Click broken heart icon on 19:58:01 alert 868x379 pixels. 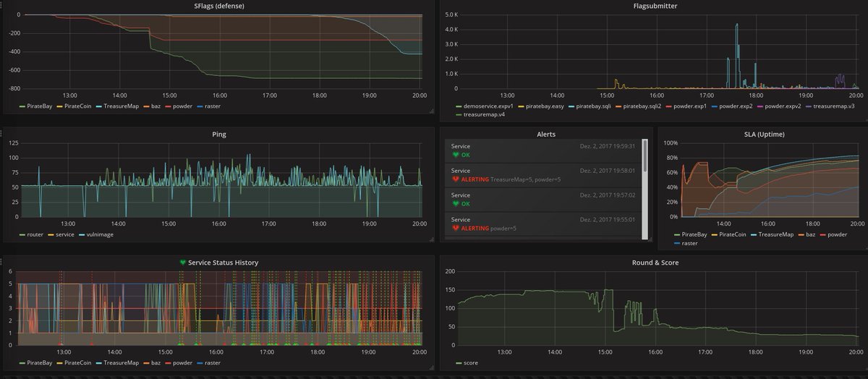coord(455,179)
